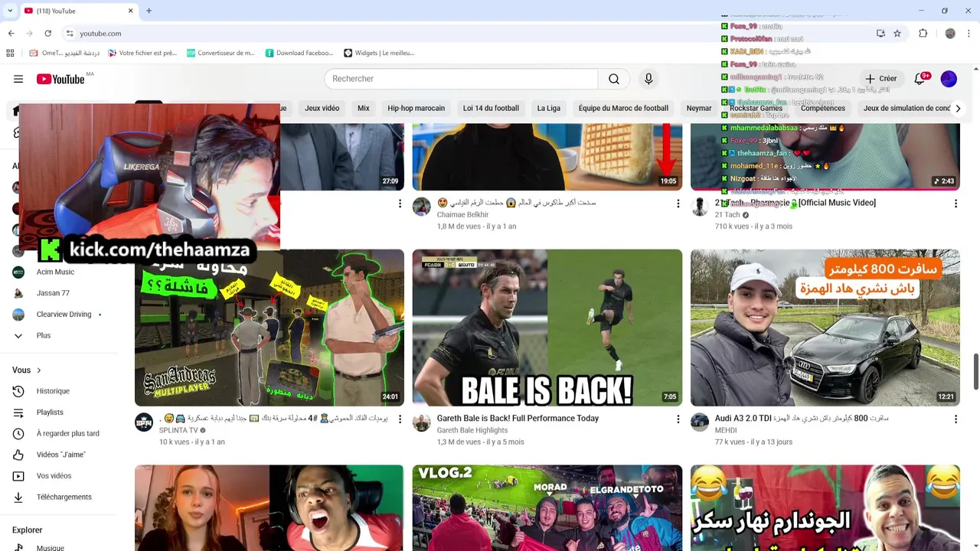980x551 pixels.
Task: Open the browser three-dot menu
Action: 969,34
